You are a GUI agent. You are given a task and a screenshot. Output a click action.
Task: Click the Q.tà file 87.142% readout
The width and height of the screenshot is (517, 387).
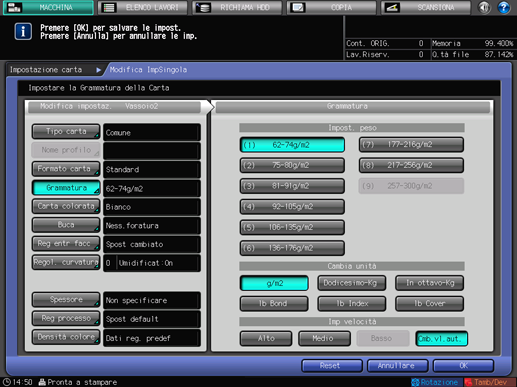(x=472, y=54)
